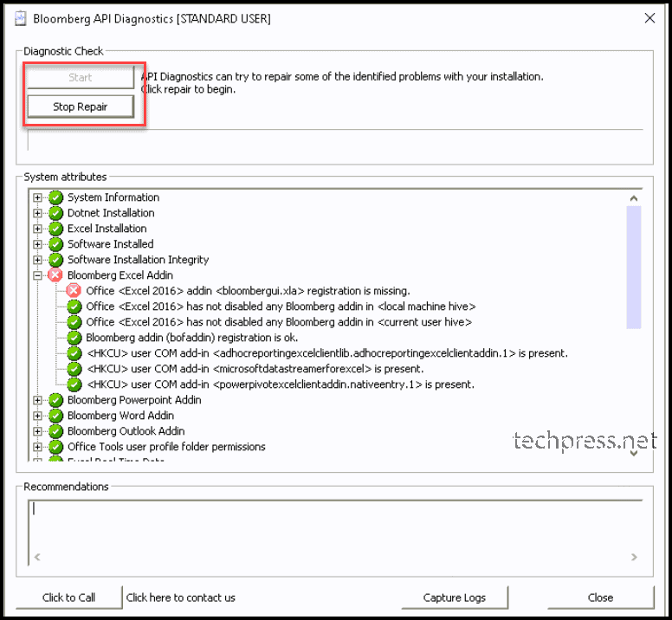
Task: Click the green check beside bofaddin registration
Action: tap(74, 338)
